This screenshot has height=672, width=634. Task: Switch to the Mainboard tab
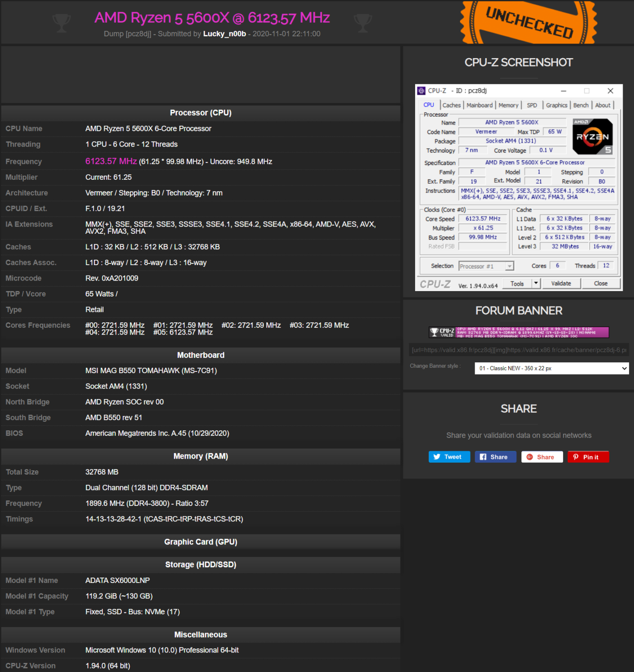pyautogui.click(x=480, y=105)
